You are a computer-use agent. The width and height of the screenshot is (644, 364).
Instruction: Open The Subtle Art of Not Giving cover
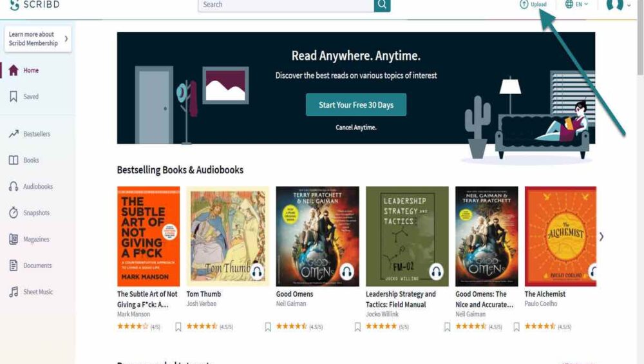pos(148,236)
